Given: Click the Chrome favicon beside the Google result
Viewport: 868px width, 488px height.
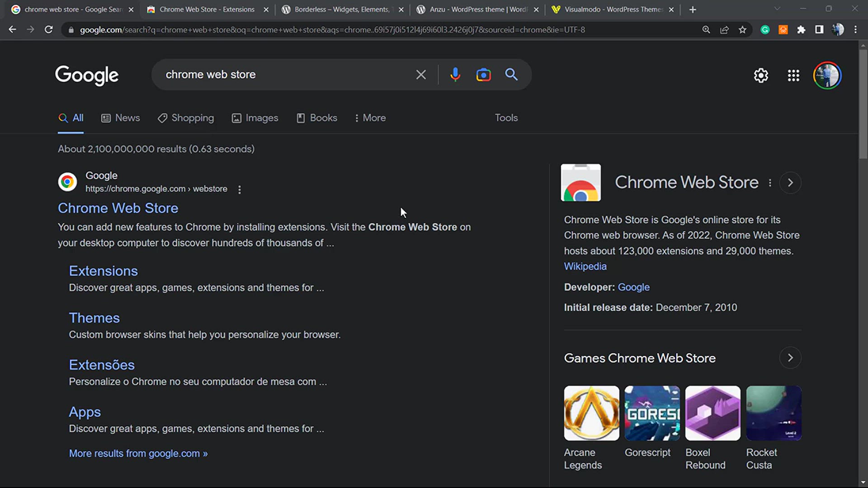Looking at the screenshot, I should 67,182.
